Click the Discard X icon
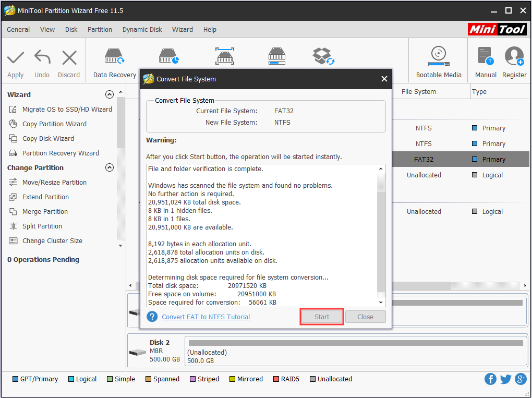 (x=69, y=57)
